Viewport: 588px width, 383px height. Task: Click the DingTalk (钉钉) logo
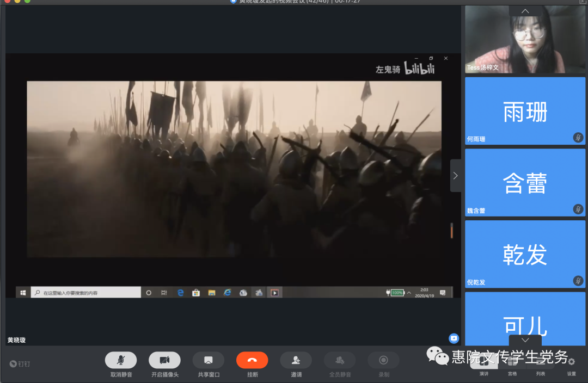coord(21,363)
